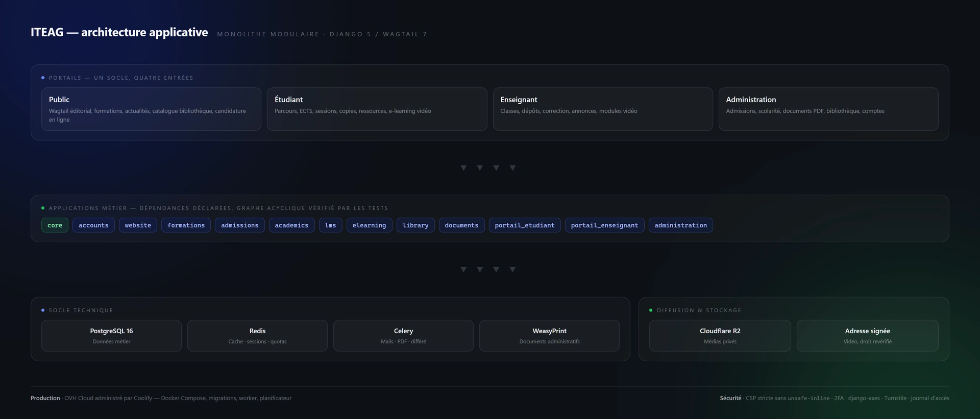Open the Redis cache card
The height and width of the screenshot is (419, 980).
257,336
